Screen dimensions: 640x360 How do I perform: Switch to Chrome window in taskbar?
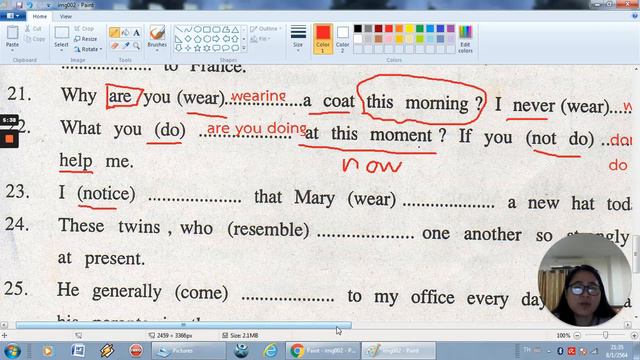(322, 351)
